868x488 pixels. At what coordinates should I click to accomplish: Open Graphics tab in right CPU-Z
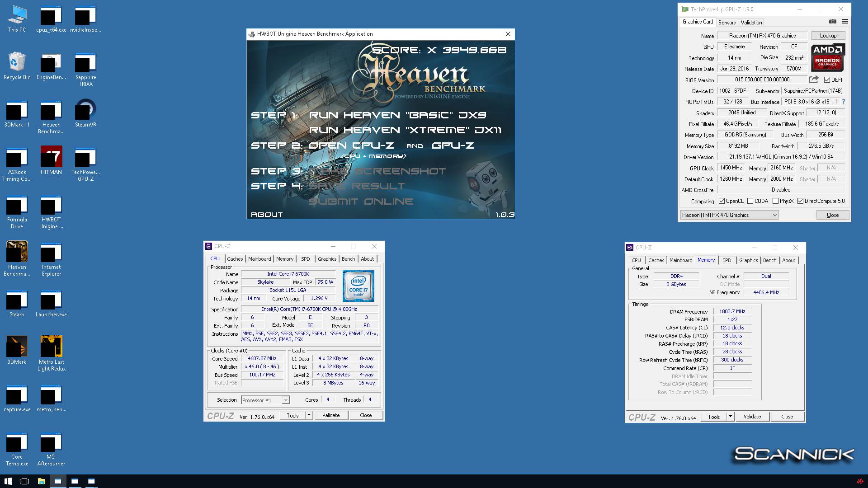(748, 260)
